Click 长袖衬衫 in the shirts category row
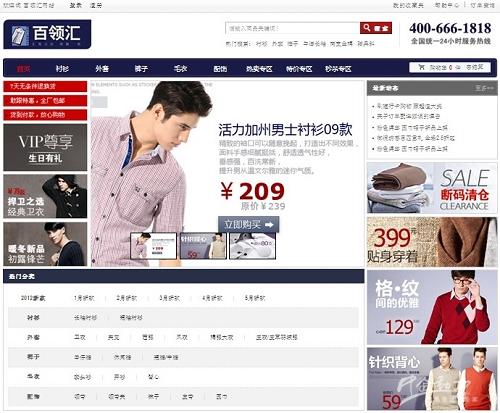This screenshot has height=413, width=500. (x=85, y=318)
